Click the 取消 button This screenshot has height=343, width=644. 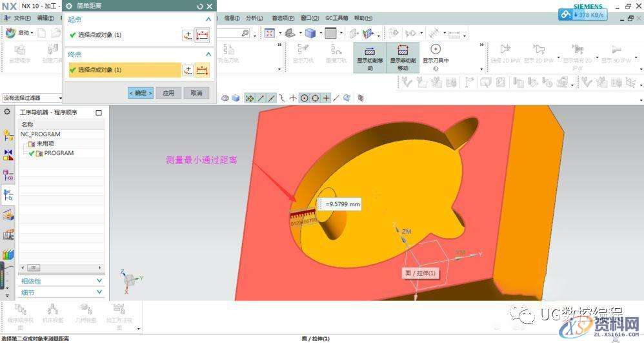tap(196, 93)
